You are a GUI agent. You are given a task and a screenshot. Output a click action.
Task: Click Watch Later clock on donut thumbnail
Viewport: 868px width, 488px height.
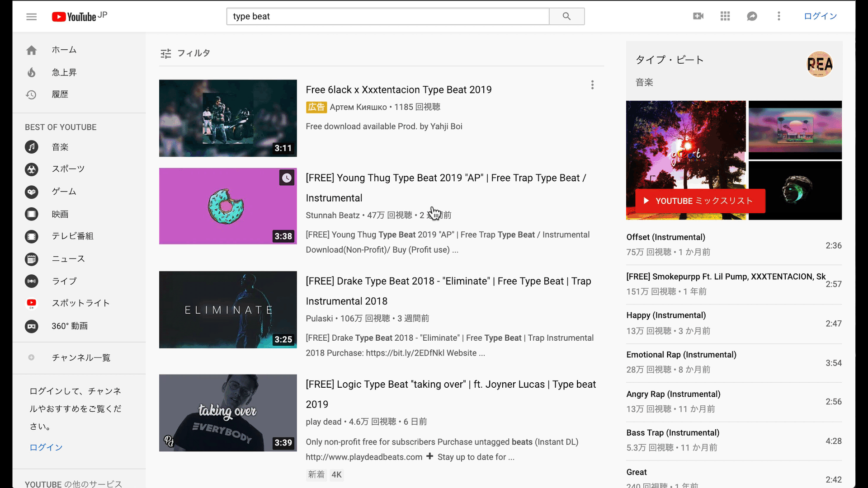click(287, 178)
